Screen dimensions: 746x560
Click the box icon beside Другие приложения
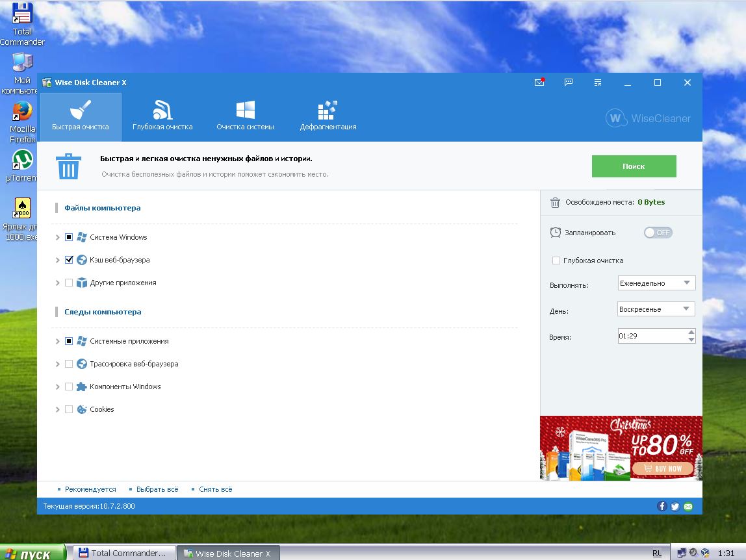(x=82, y=283)
